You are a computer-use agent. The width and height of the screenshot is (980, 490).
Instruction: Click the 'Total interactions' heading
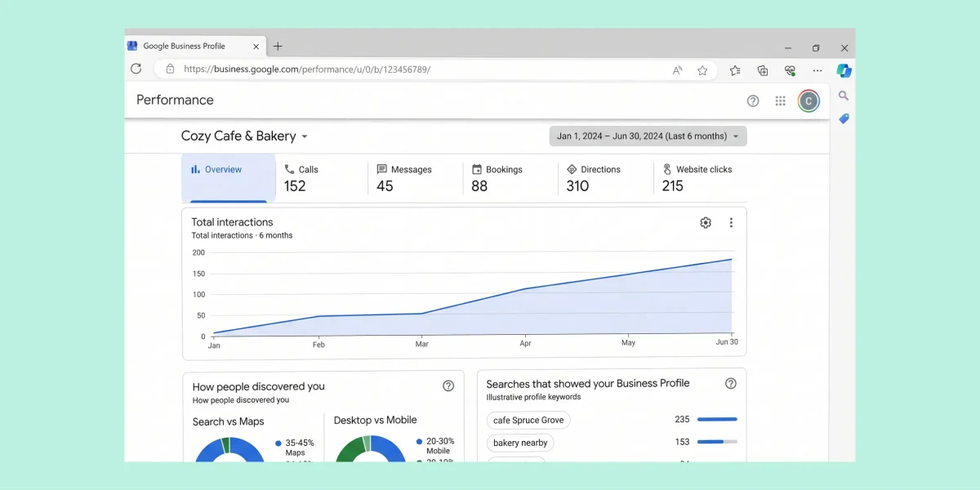coord(232,222)
